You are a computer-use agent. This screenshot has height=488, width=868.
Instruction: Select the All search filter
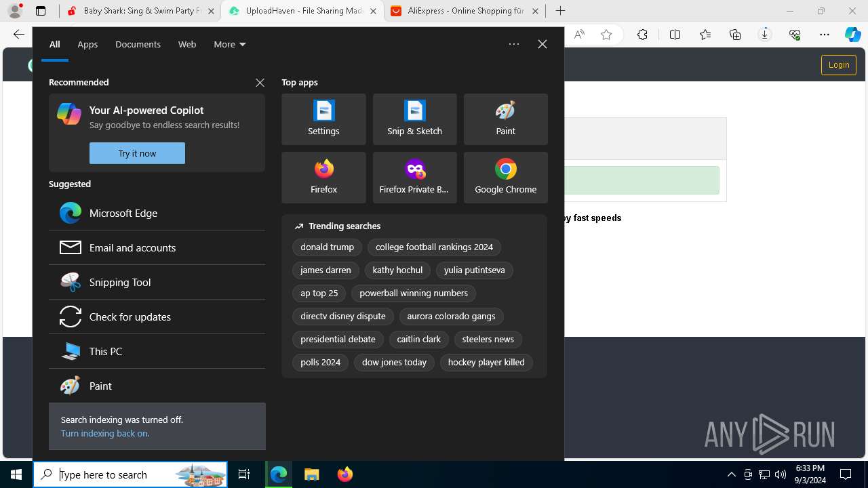coord(54,44)
